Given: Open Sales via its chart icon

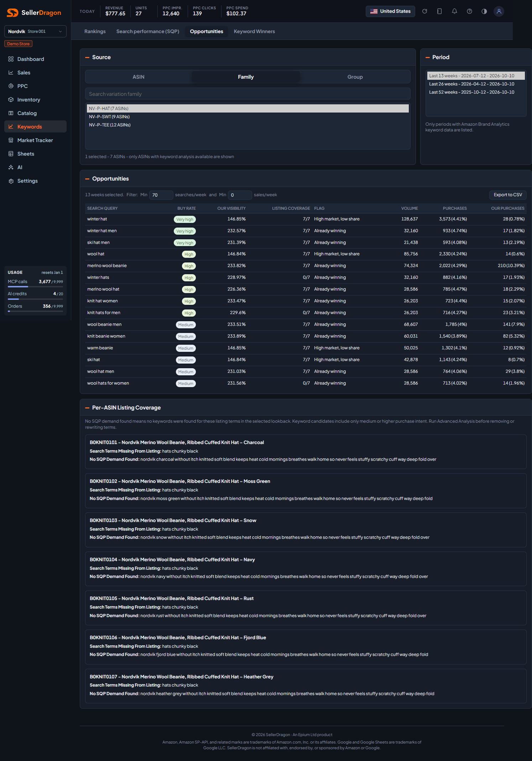Looking at the screenshot, I should click(11, 73).
